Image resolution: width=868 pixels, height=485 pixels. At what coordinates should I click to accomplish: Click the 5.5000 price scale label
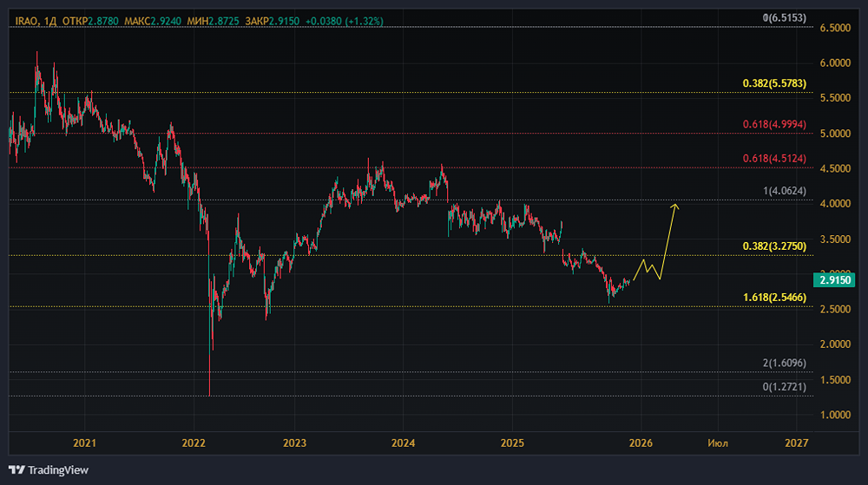(x=835, y=98)
